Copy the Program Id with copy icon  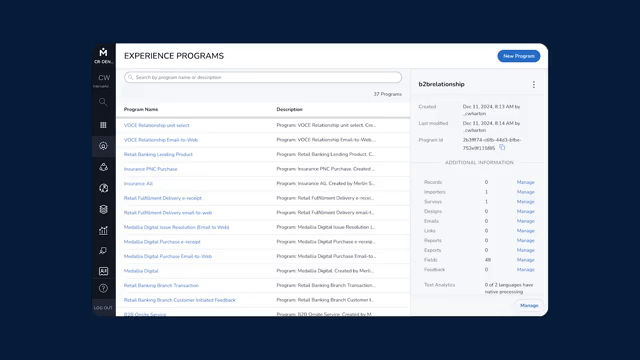(502, 147)
